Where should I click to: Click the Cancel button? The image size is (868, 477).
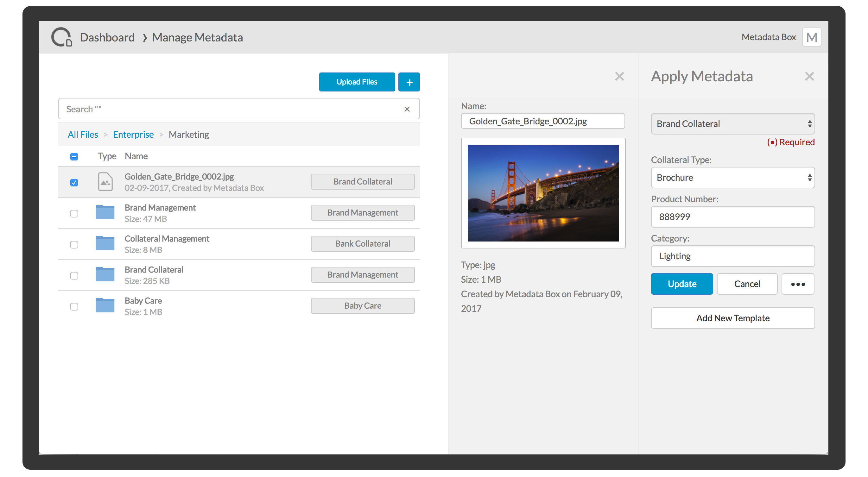pyautogui.click(x=747, y=284)
